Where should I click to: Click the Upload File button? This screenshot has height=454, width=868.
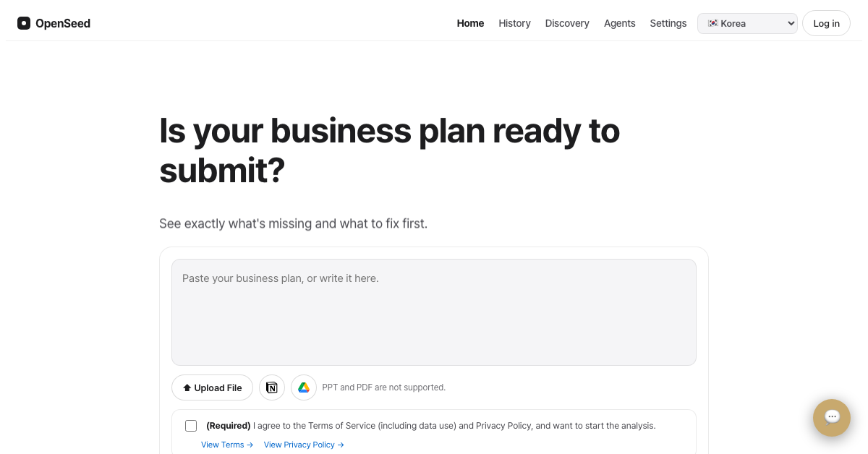212,387
